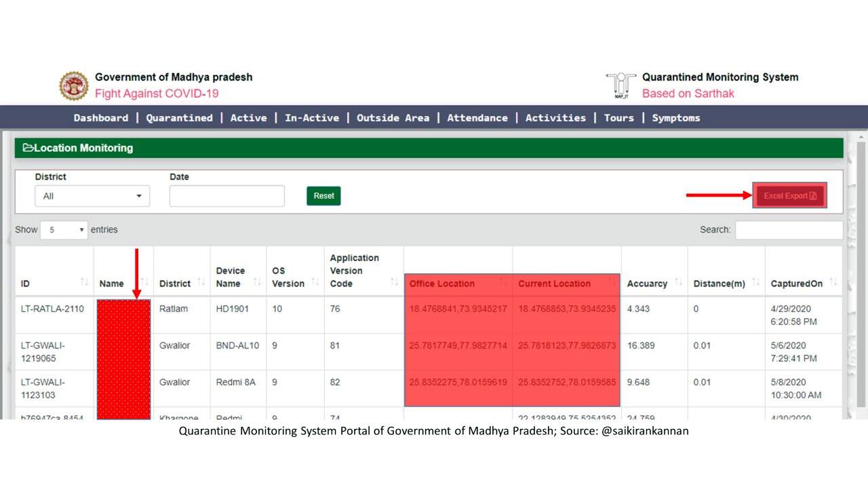
Task: Go to the Quarantined menu item
Action: (x=179, y=118)
